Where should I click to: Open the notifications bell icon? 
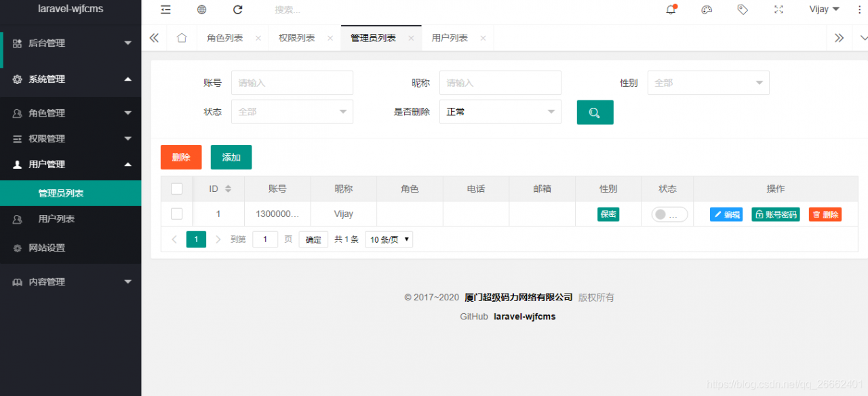(x=671, y=9)
